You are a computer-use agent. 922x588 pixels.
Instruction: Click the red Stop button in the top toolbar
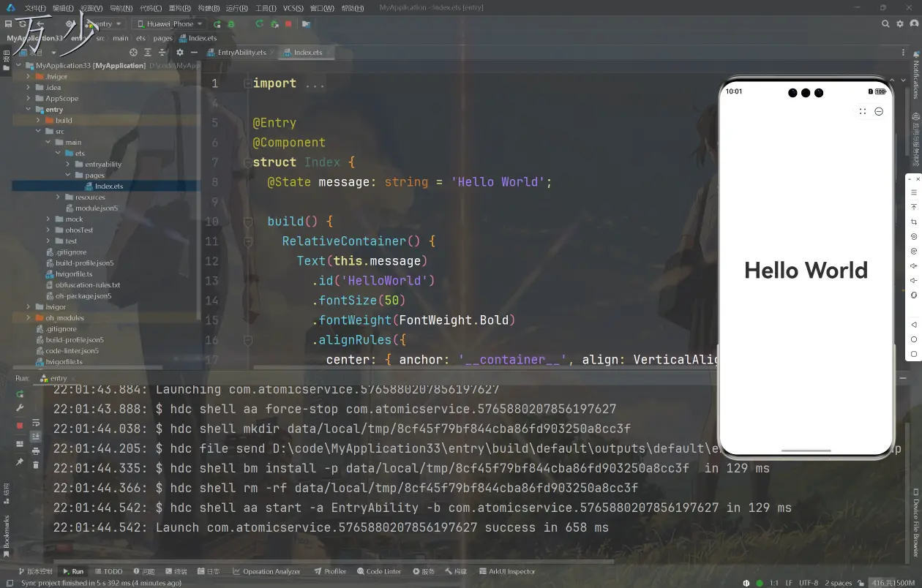[x=288, y=24]
